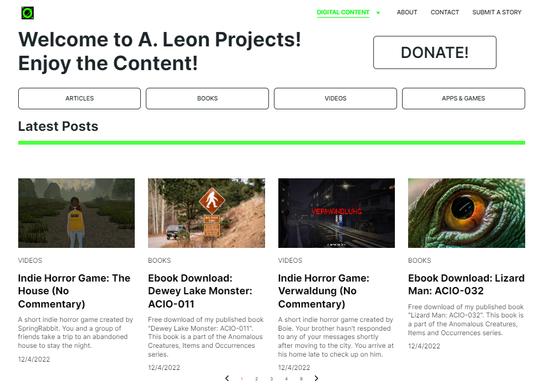
Task: Jump to pagination page 4
Action: 286,379
